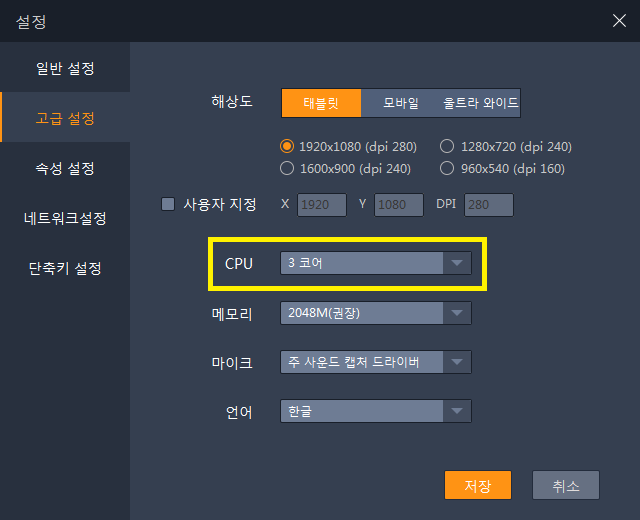Open 일반 설정 in sidebar
The width and height of the screenshot is (640, 520).
coord(65,68)
